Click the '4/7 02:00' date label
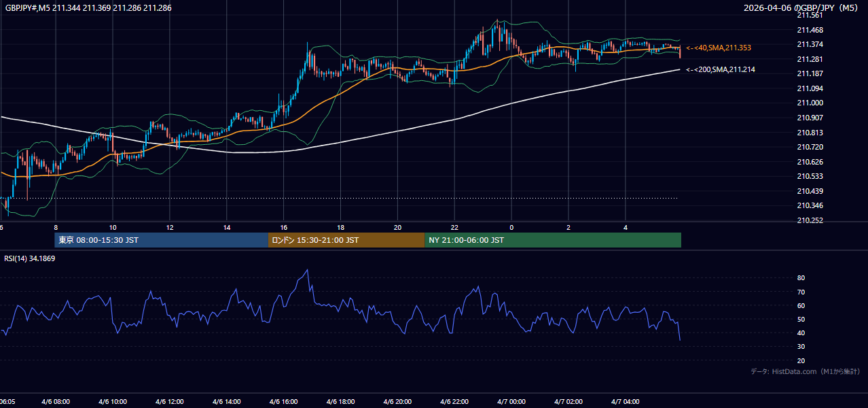 (568, 402)
